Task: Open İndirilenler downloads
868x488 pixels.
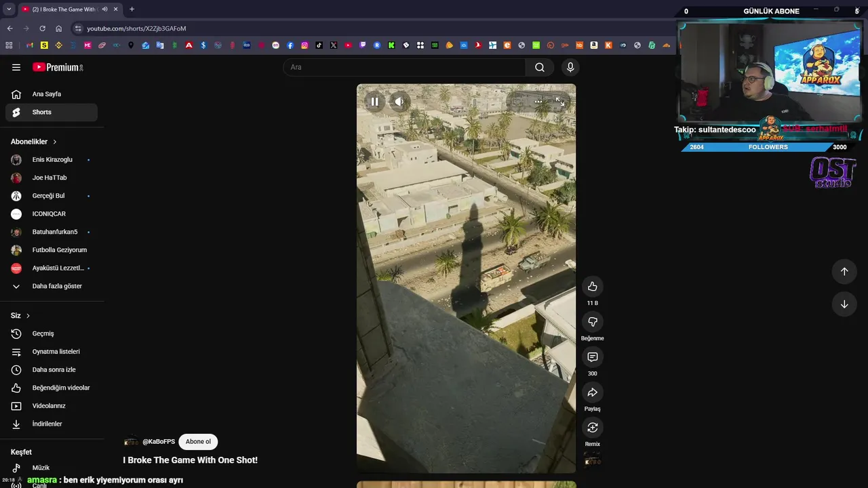Action: coord(52,424)
